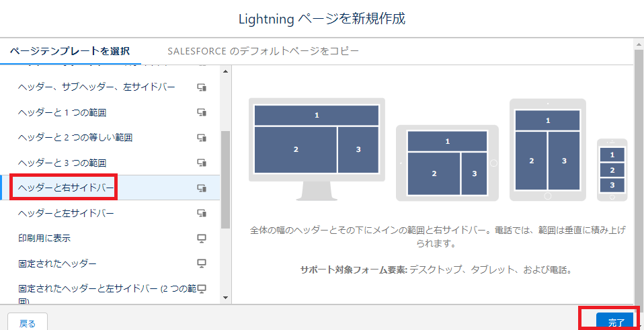Screen dimensions: 644x330
Task: Select 印刷用に表示 template
Action: point(110,238)
